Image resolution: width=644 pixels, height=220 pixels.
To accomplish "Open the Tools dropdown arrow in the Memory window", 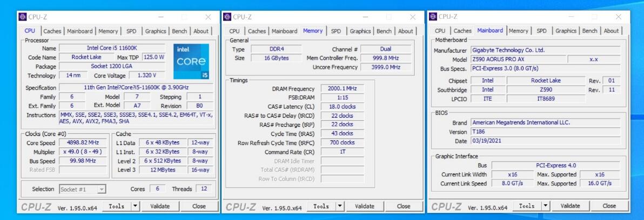I will [340, 206].
